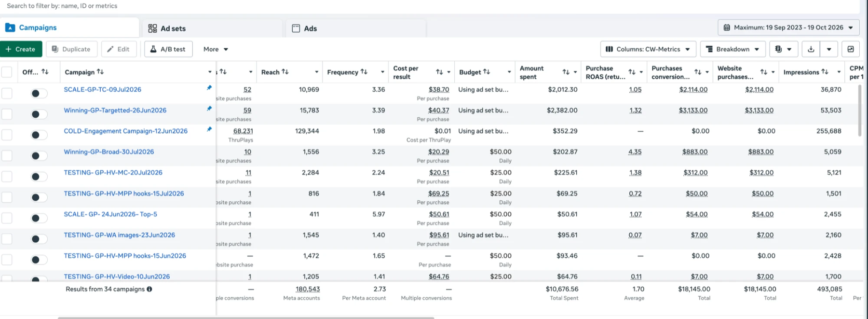Focus the search filter field

coord(429,6)
